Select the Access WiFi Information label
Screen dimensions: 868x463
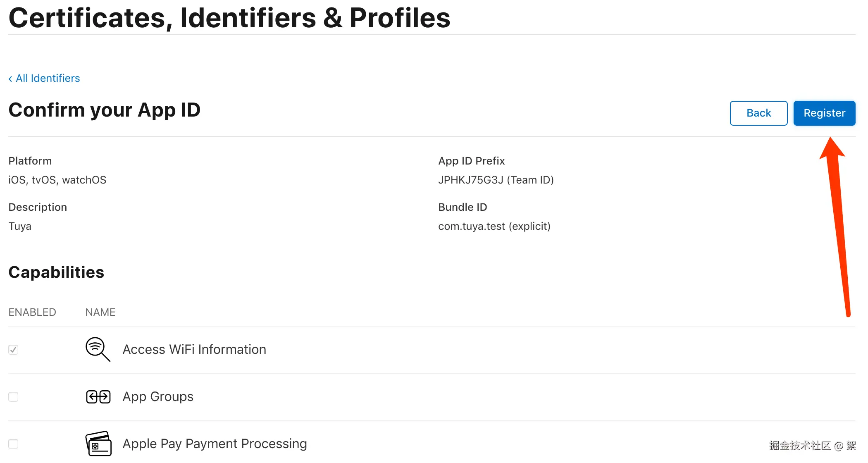(x=194, y=349)
